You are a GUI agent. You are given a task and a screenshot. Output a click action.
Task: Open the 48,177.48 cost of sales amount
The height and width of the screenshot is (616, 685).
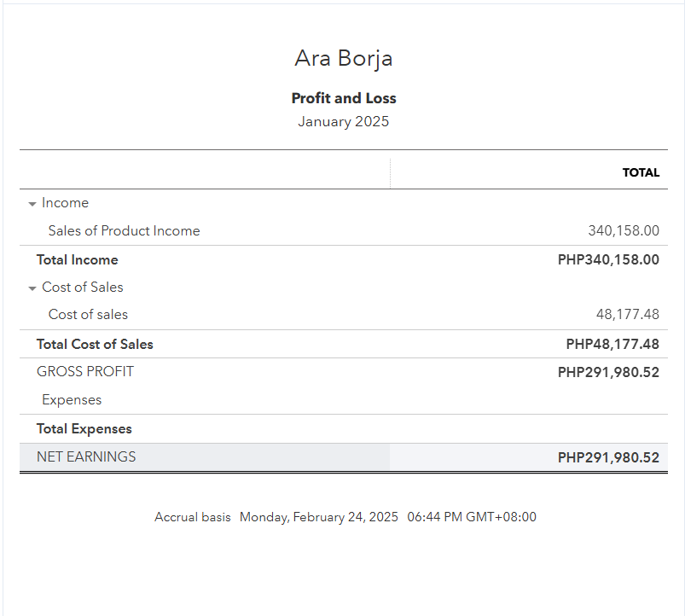click(x=627, y=315)
